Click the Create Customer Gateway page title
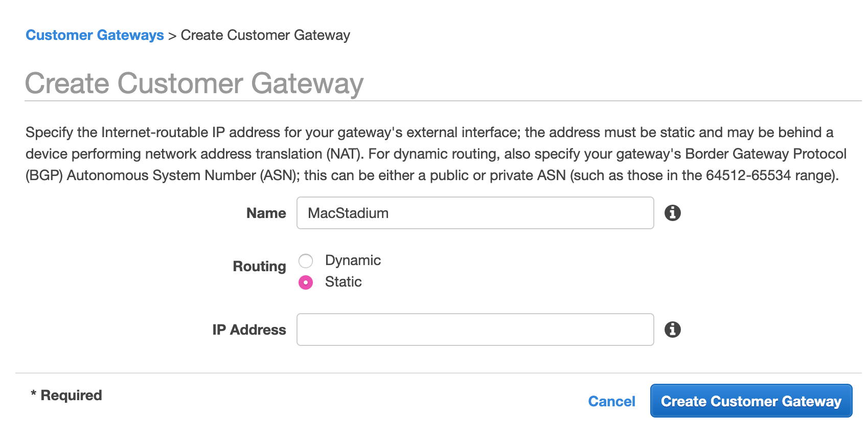This screenshot has height=437, width=868. (195, 83)
